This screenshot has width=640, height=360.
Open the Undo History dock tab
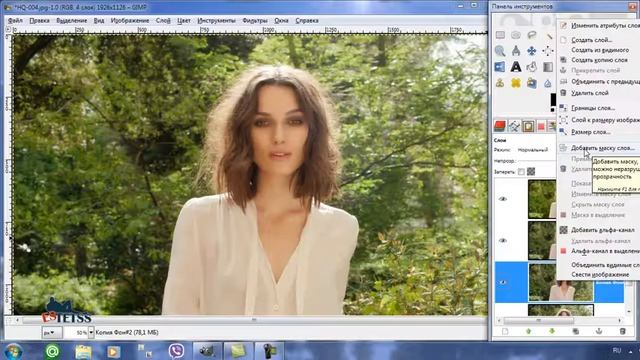(x=528, y=126)
